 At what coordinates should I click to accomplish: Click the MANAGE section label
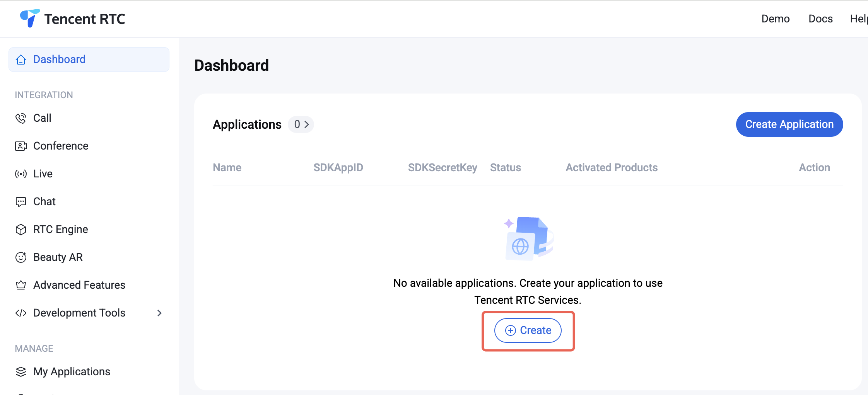pos(34,349)
